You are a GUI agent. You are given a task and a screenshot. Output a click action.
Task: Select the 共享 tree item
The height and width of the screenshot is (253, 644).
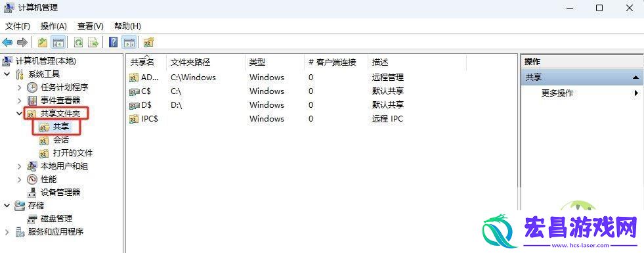(61, 127)
